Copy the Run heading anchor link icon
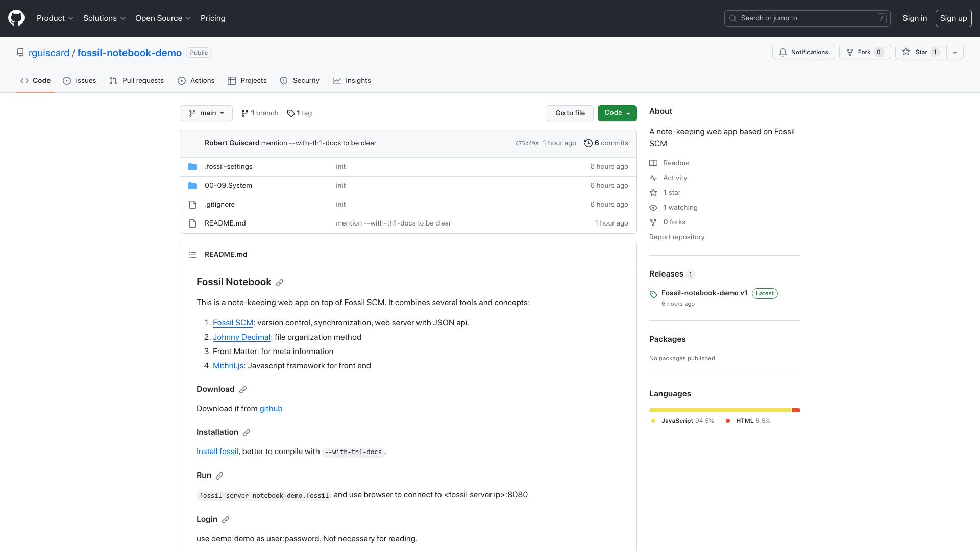Image resolution: width=980 pixels, height=551 pixels. (x=219, y=476)
